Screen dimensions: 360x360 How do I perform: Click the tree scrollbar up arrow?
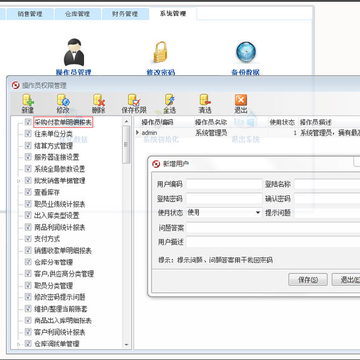click(x=126, y=122)
